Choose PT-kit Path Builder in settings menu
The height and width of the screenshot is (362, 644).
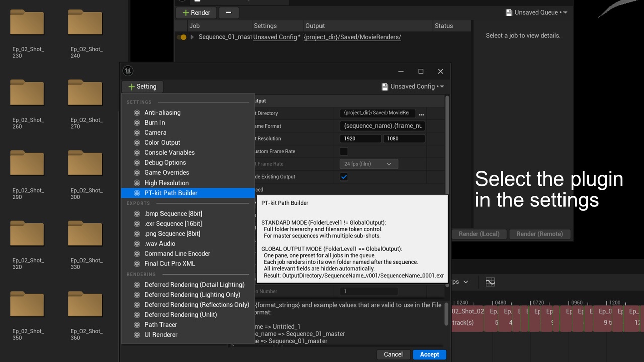pyautogui.click(x=188, y=193)
